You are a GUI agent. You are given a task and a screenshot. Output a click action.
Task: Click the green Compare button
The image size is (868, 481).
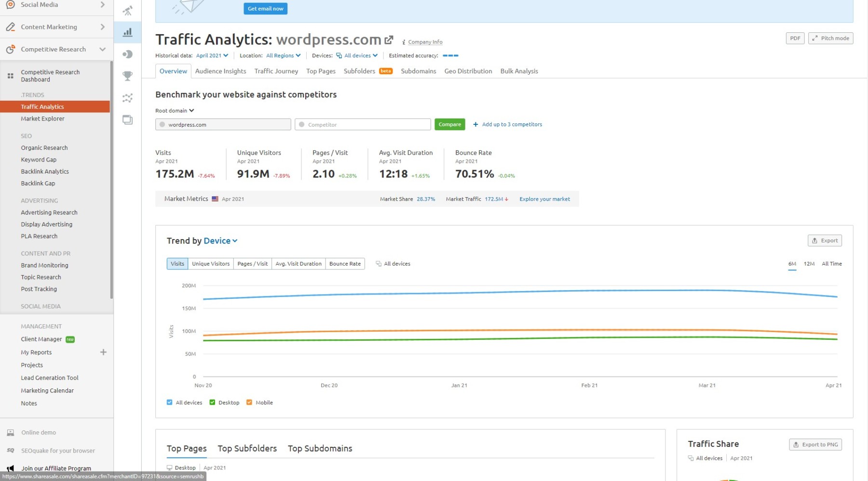click(x=449, y=124)
